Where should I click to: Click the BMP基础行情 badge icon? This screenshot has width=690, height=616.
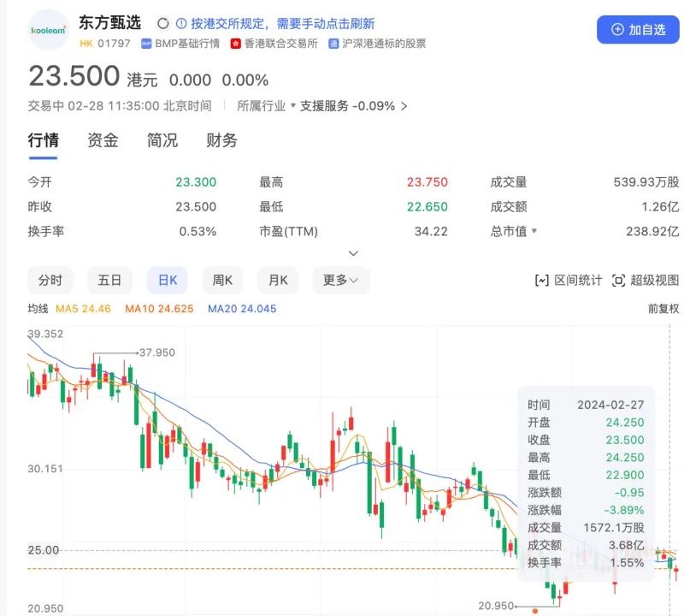coord(146,44)
